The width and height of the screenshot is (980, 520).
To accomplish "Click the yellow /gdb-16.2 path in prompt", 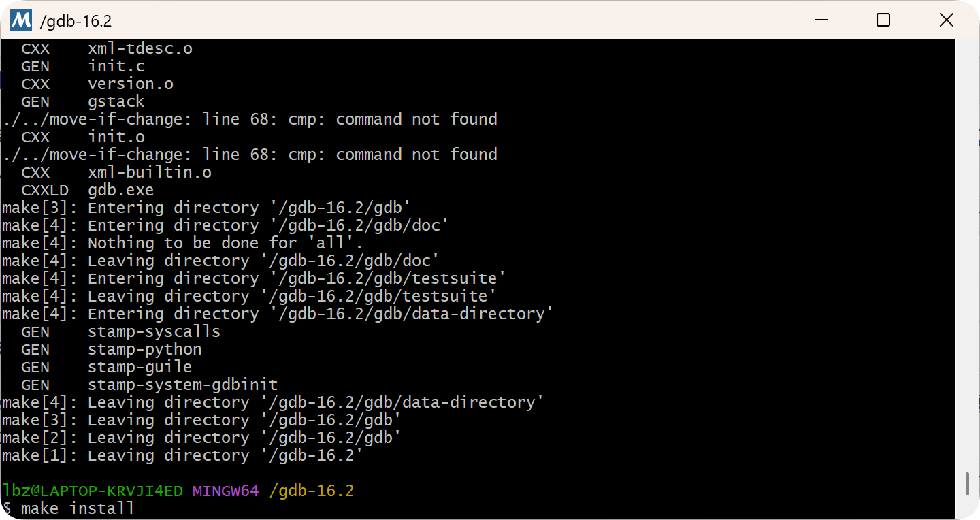I will click(312, 491).
